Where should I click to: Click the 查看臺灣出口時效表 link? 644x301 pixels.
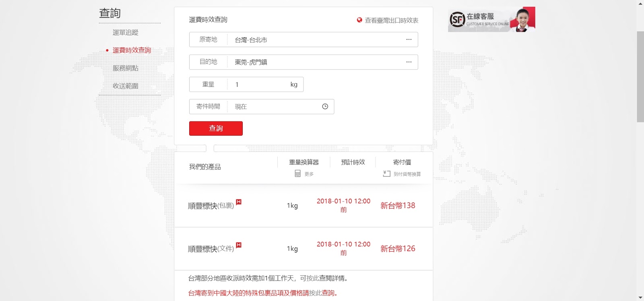(x=391, y=20)
